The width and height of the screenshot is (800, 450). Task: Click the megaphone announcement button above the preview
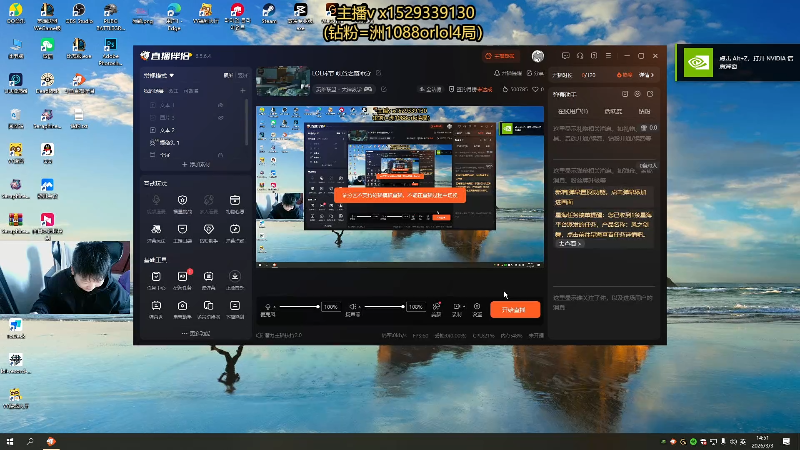[x=430, y=89]
